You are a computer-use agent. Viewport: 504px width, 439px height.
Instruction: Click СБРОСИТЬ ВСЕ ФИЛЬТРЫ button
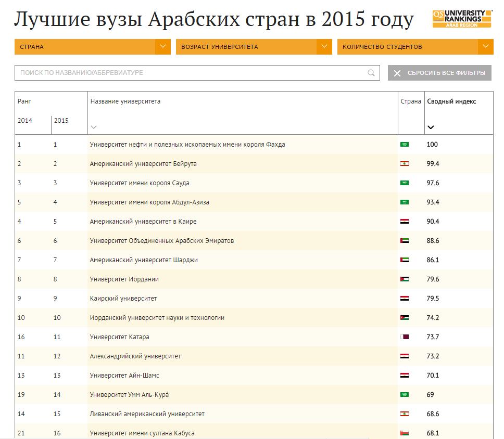(439, 73)
